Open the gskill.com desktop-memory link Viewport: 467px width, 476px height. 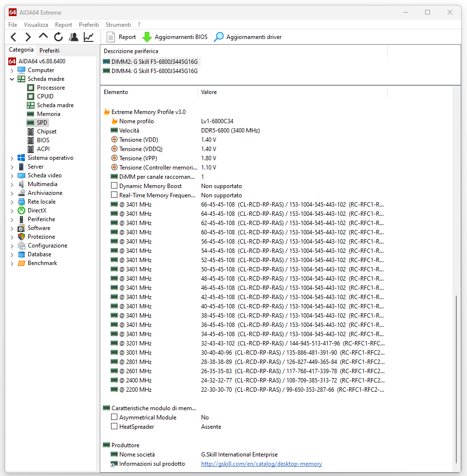click(262, 464)
